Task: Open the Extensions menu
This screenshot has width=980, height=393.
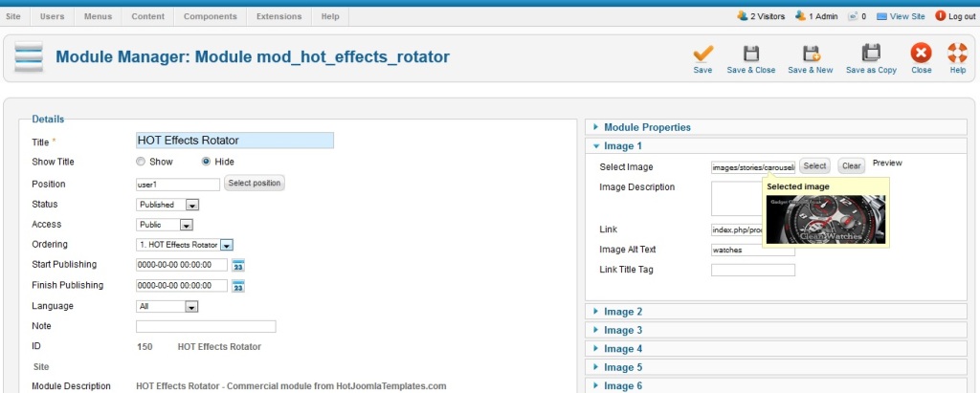Action: click(x=278, y=17)
